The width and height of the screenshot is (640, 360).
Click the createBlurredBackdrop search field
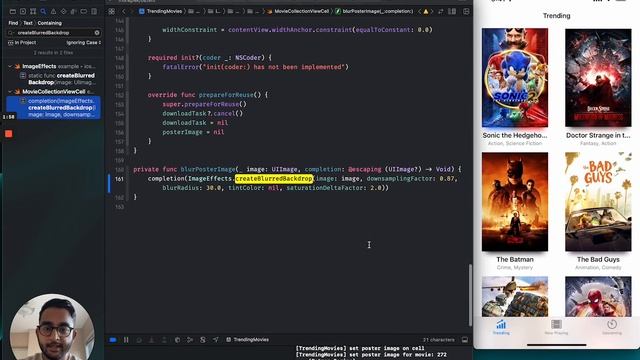pyautogui.click(x=54, y=33)
